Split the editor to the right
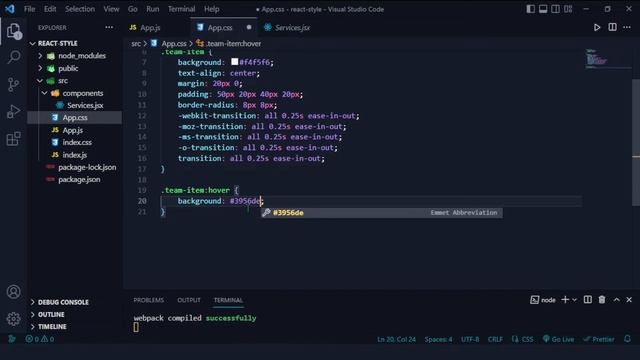The width and height of the screenshot is (640, 360). 612,27
